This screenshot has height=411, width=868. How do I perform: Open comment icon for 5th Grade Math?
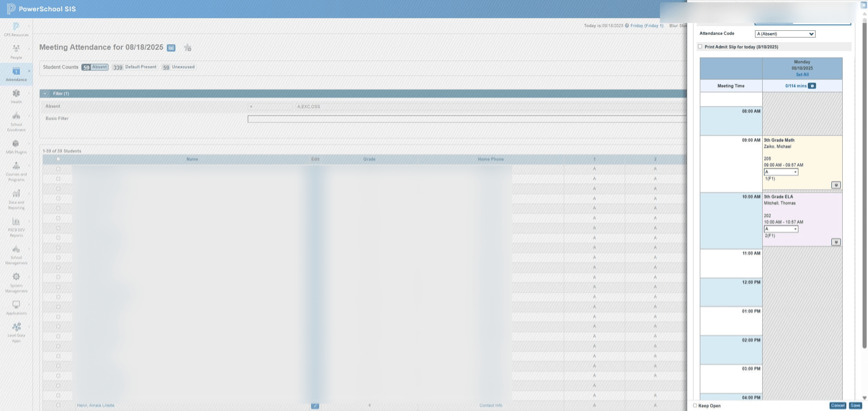coord(836,185)
